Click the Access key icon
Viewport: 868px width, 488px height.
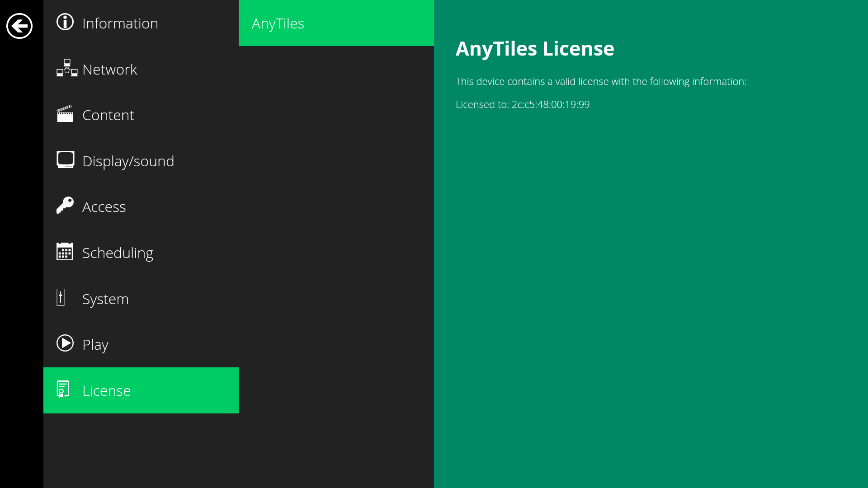65,205
